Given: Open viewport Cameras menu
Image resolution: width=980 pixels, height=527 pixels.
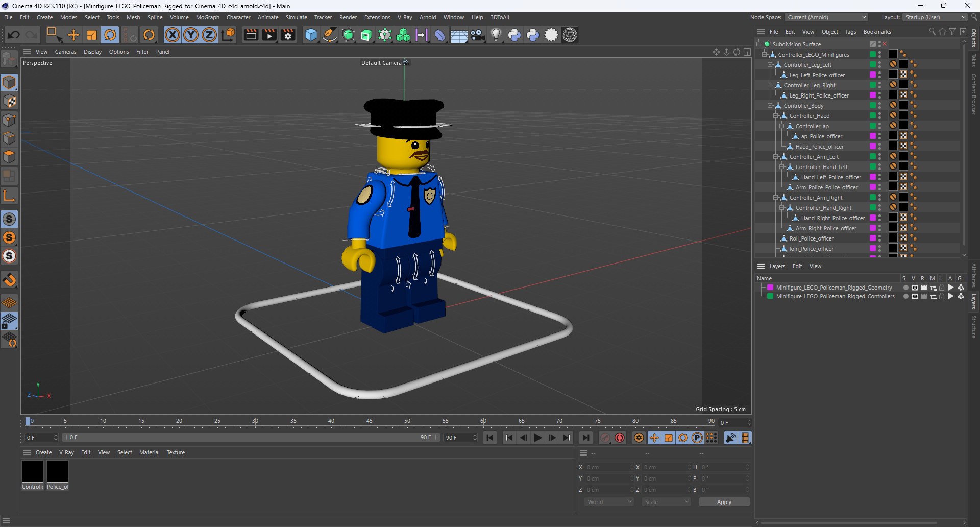Looking at the screenshot, I should pyautogui.click(x=65, y=52).
